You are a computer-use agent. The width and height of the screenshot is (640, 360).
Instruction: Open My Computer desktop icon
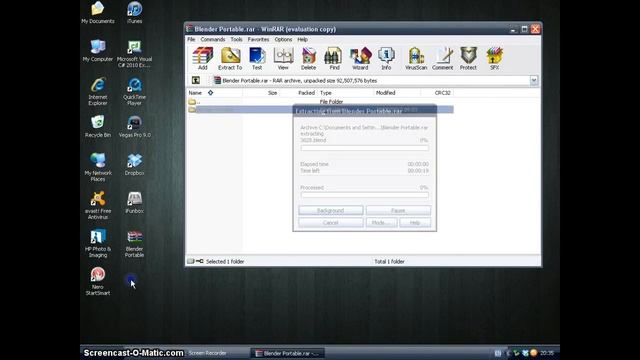(x=98, y=51)
